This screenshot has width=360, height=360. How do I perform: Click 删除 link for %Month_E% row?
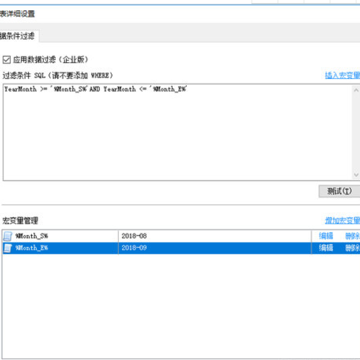[x=353, y=248]
